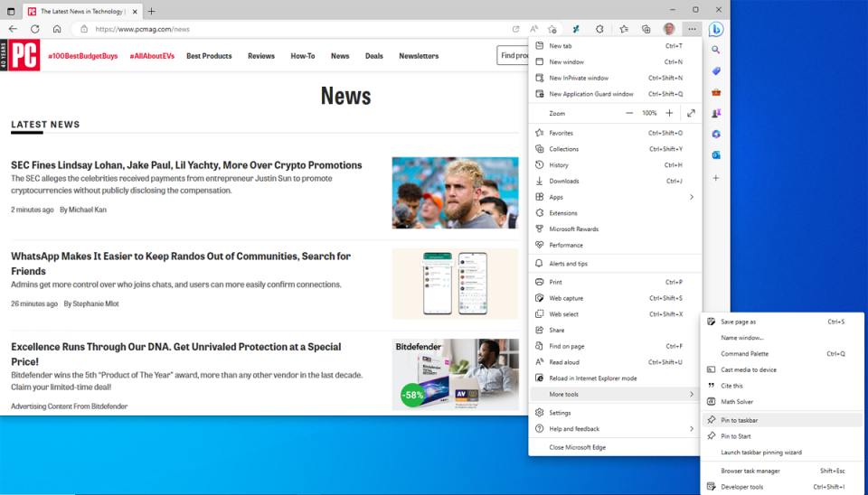Launch taskbar pinning wizard
868x495 pixels.
coord(782,453)
